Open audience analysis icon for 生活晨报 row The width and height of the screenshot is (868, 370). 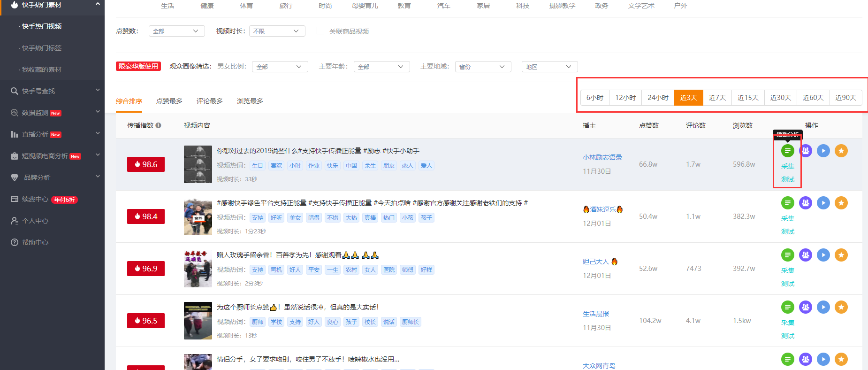(x=806, y=307)
